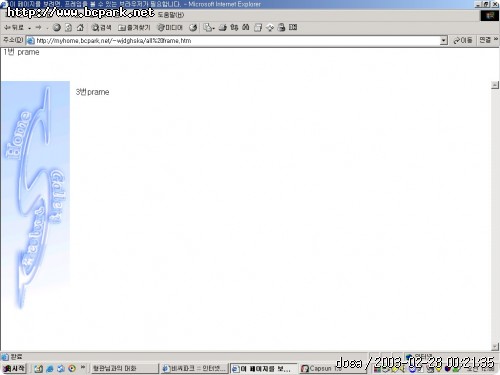Click the frame scrollbar down arrow
Image resolution: width=500 pixels, height=375 pixels.
point(495,347)
